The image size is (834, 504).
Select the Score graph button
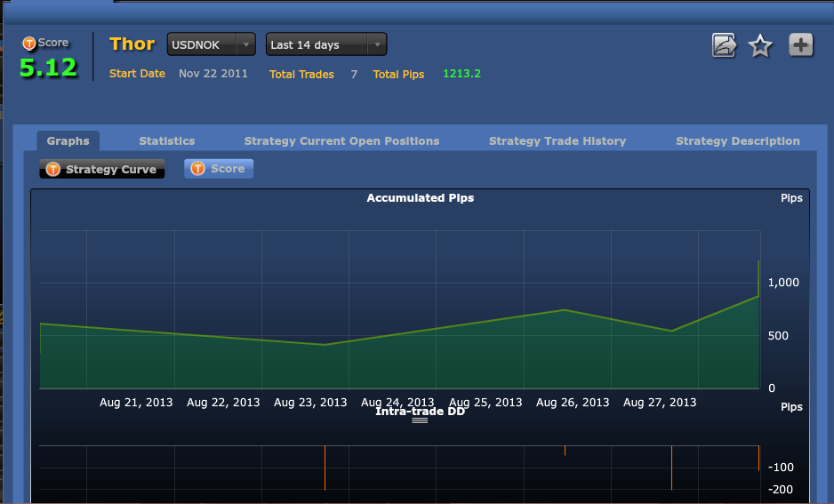pos(219,169)
